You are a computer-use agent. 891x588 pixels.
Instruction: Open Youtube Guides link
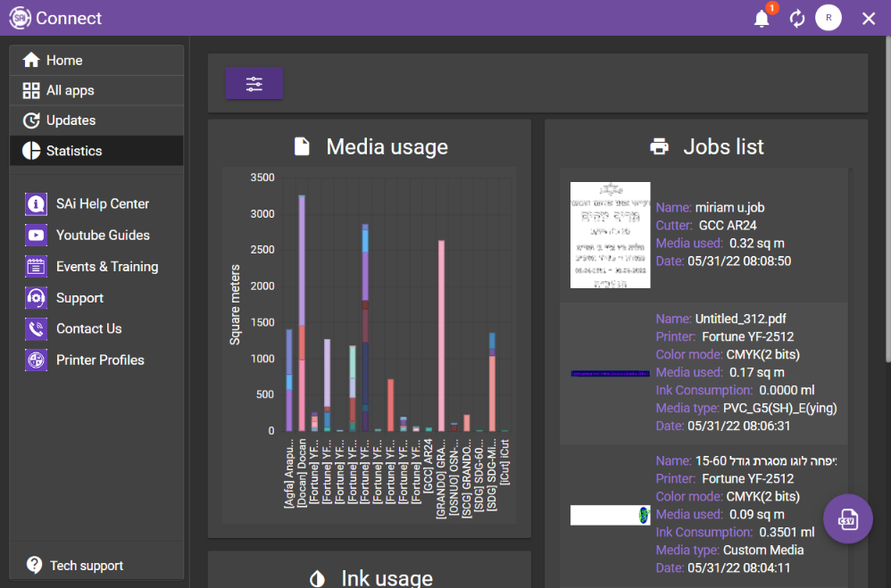point(102,236)
